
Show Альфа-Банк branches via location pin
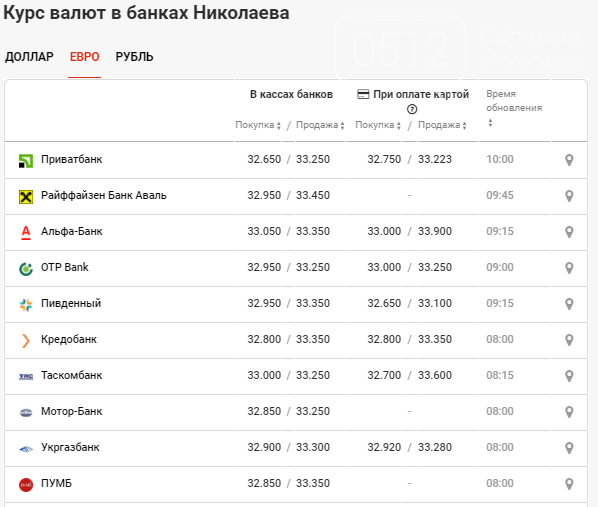[569, 232]
